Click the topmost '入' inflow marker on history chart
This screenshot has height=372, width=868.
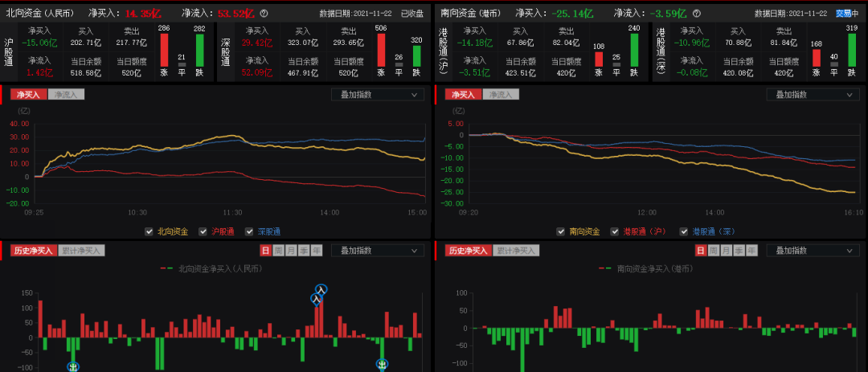(x=321, y=289)
